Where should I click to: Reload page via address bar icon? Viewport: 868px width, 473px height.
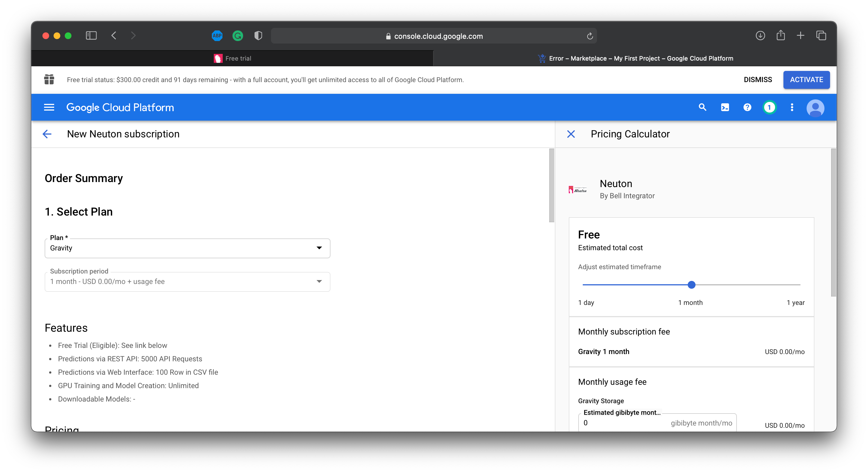pos(590,36)
